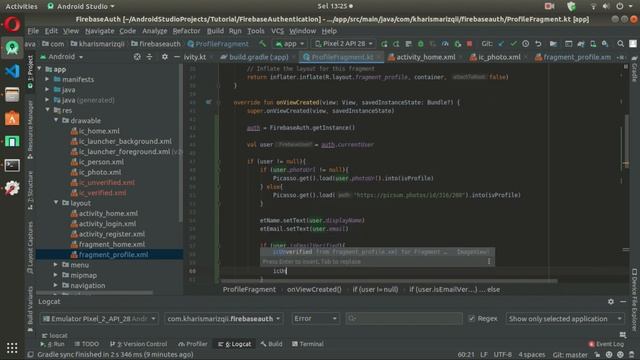Open Show only selected application dropdown

[565, 318]
